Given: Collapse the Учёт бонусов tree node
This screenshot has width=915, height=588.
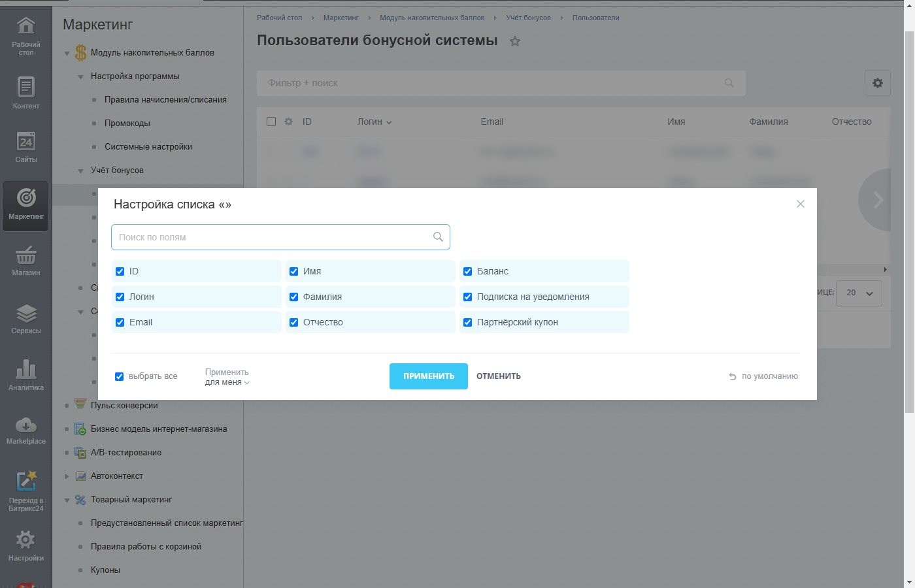Looking at the screenshot, I should tap(80, 171).
